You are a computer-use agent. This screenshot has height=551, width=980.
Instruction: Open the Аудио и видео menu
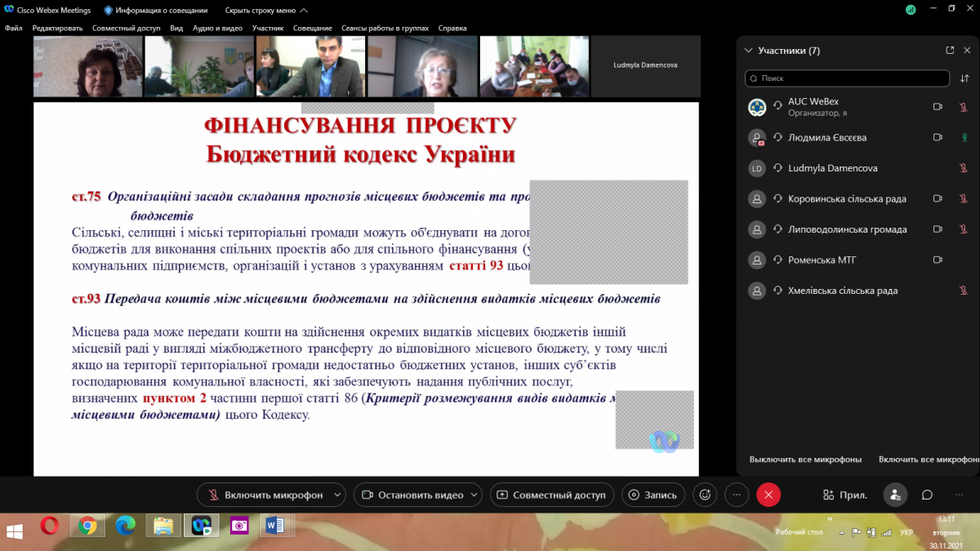click(x=217, y=28)
